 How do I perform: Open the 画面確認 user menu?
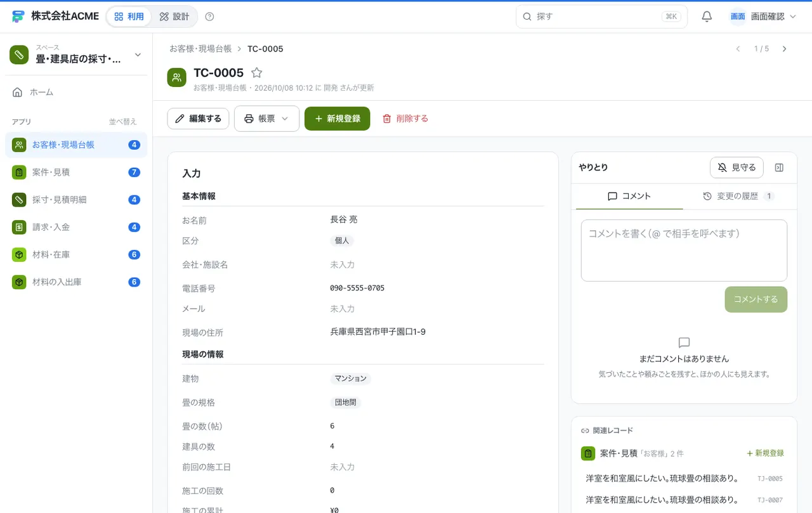coord(763,16)
